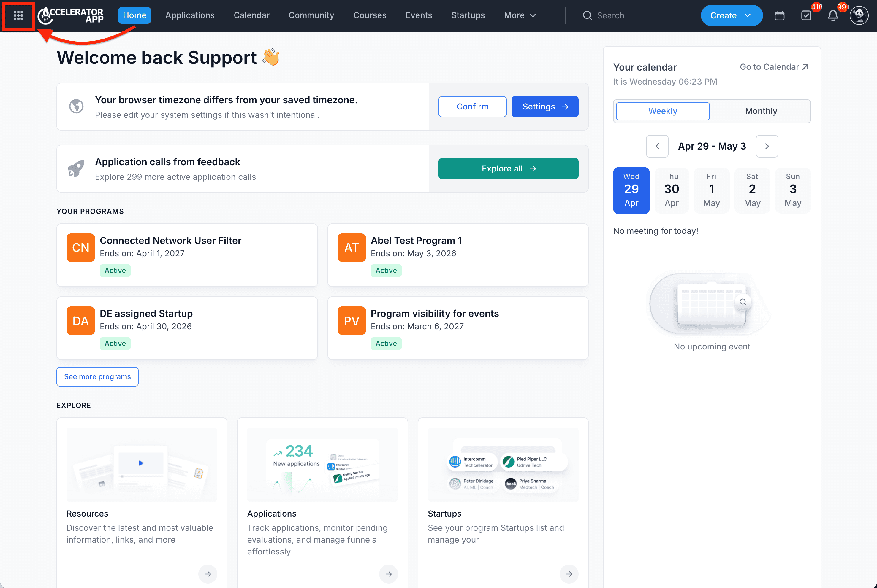877x588 pixels.
Task: Open the Applications nav item
Action: click(190, 15)
